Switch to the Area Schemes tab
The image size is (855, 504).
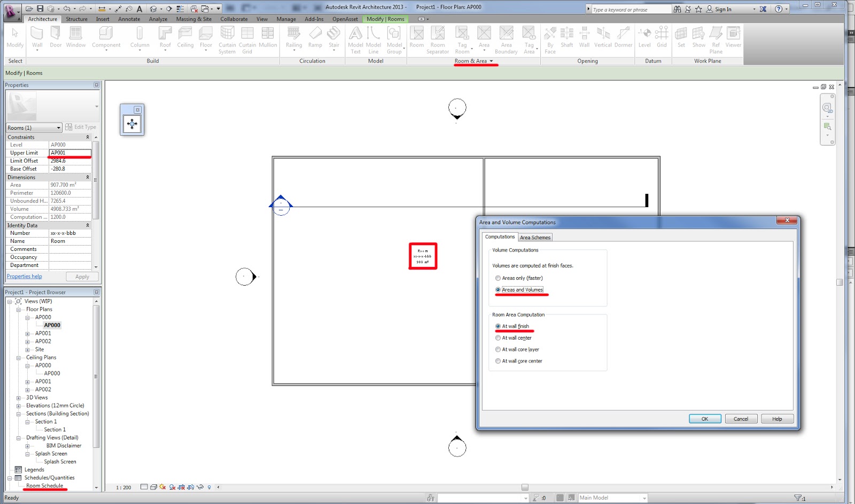coord(534,237)
